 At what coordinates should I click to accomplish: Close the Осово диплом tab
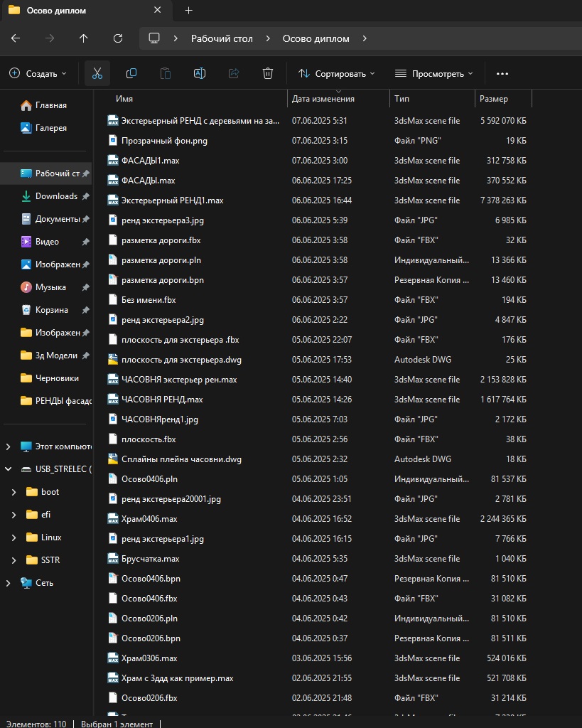click(x=157, y=10)
